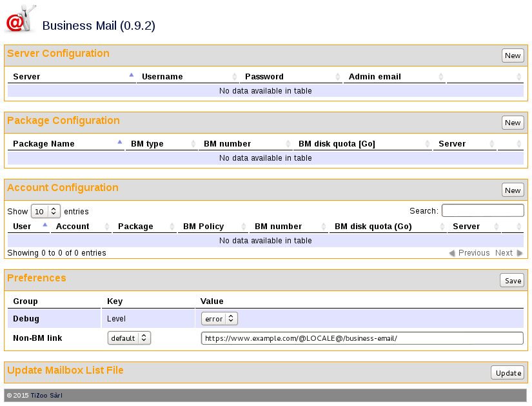532x406 pixels.
Task: Open the Debug Level dropdown
Action: coord(219,318)
